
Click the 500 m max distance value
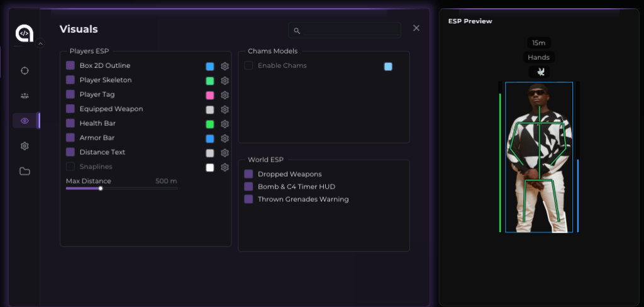[x=166, y=181]
